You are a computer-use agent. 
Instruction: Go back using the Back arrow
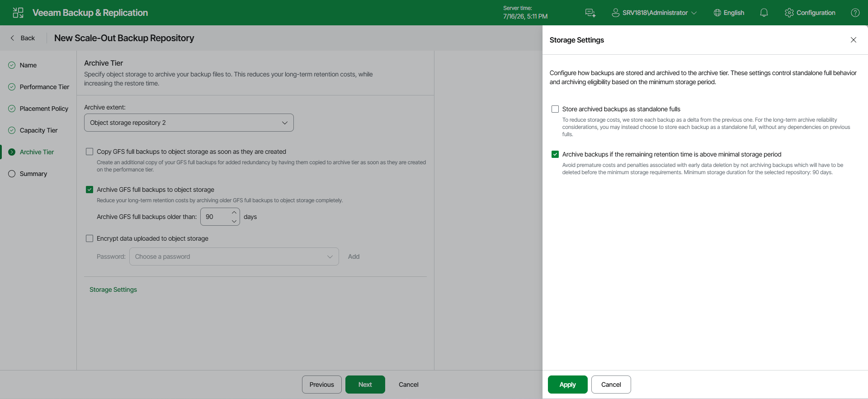23,38
